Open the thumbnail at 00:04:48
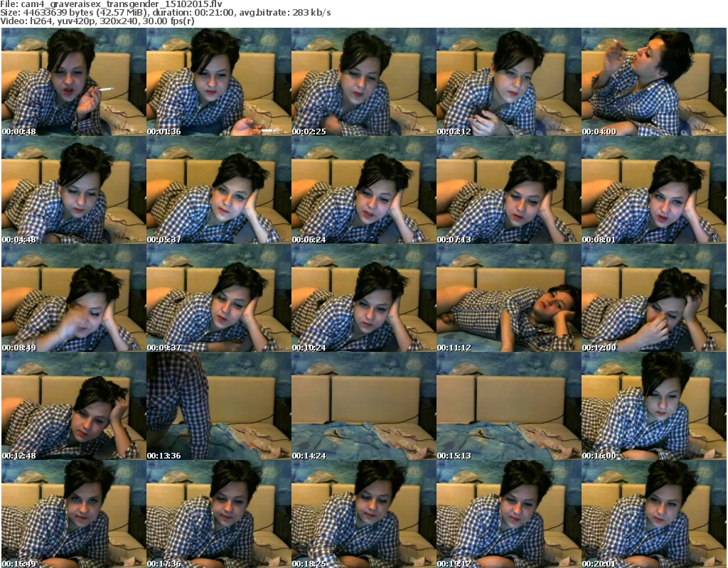The image size is (728, 568). pyautogui.click(x=73, y=190)
